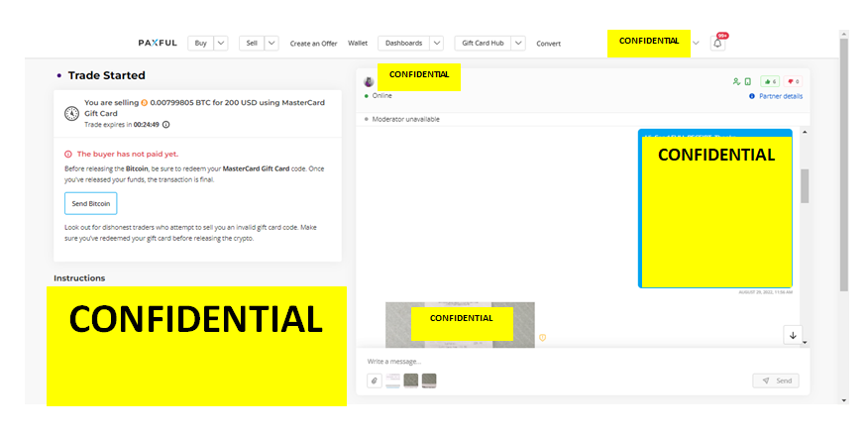Select the third attachment thumbnail
This screenshot has height=435, width=868.
point(429,381)
